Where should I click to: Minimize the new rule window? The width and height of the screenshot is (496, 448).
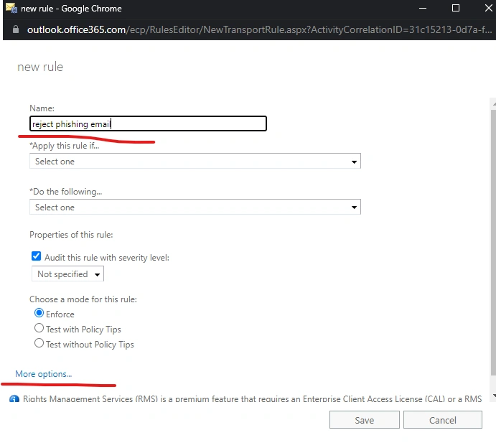pyautogui.click(x=423, y=8)
